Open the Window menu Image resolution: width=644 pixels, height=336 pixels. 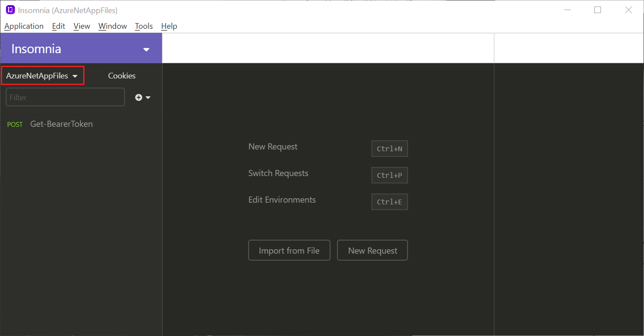coord(112,26)
